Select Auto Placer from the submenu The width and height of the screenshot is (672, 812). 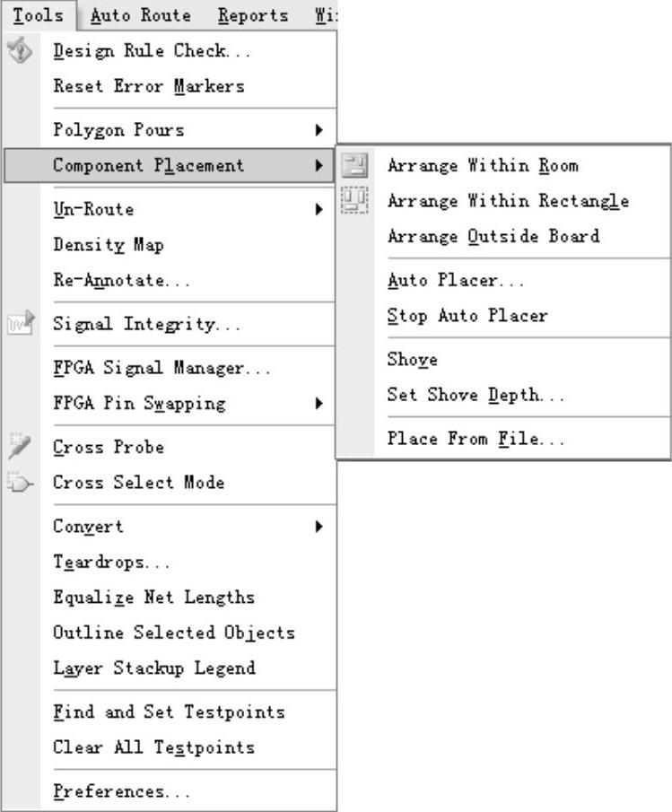pos(456,280)
